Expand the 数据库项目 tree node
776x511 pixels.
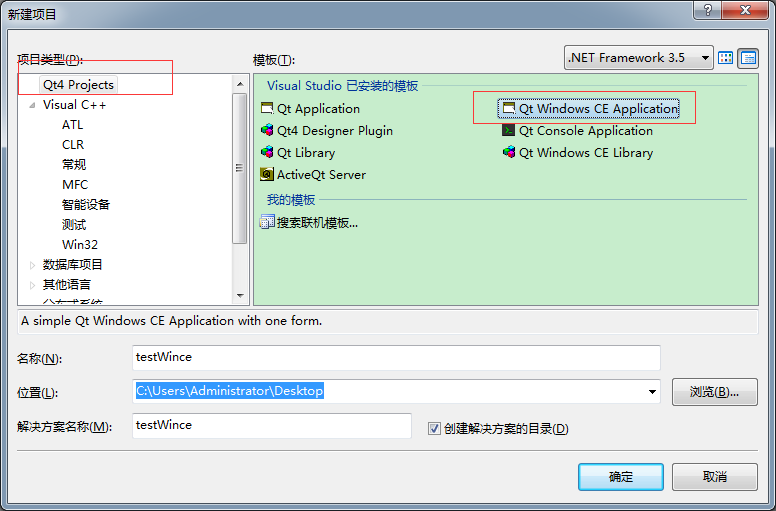(32, 265)
